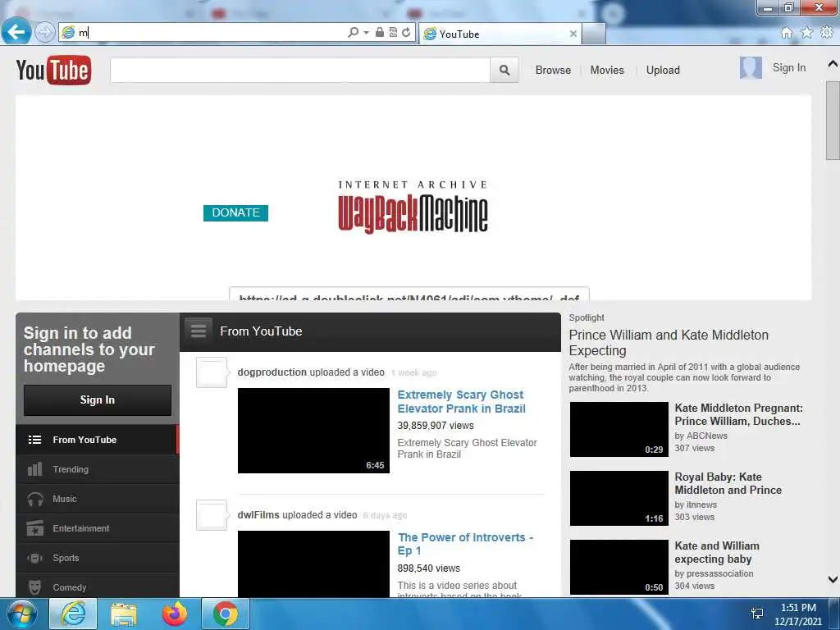Open browser Tools gear icon
840x630 pixels.
point(827,33)
